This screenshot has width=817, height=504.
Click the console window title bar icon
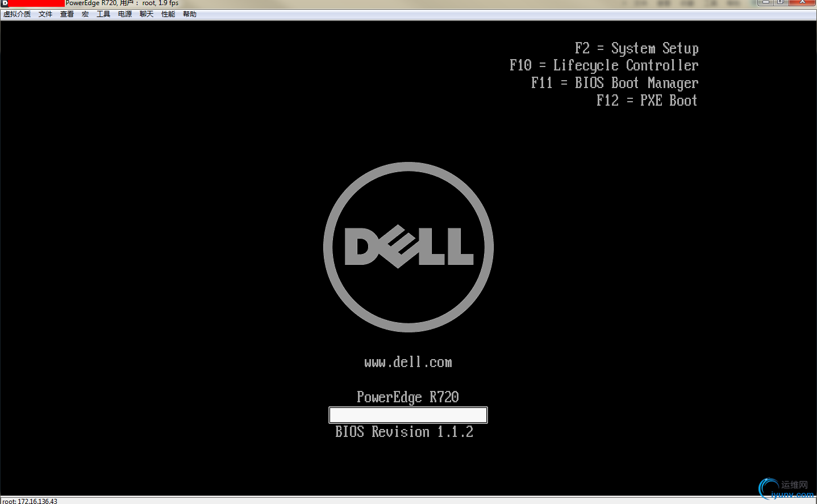coord(5,3)
